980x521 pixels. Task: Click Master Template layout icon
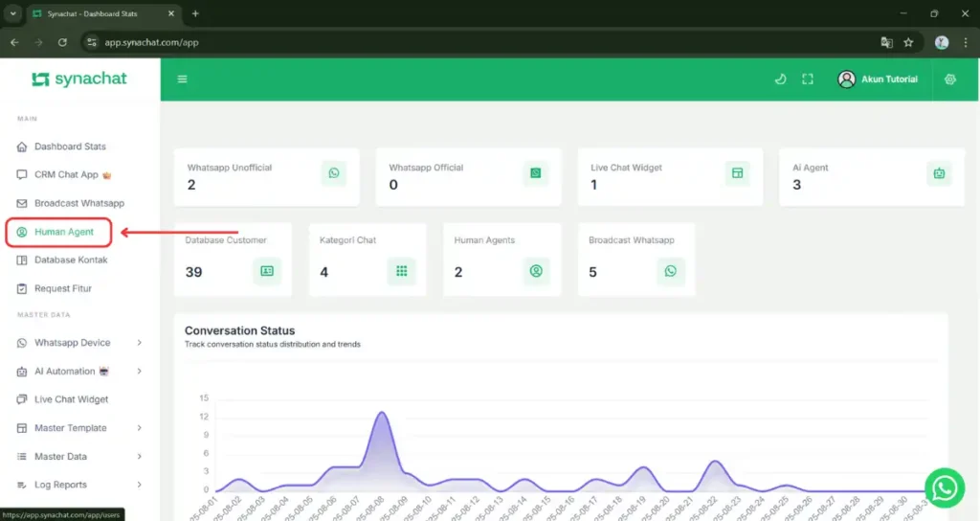point(22,428)
